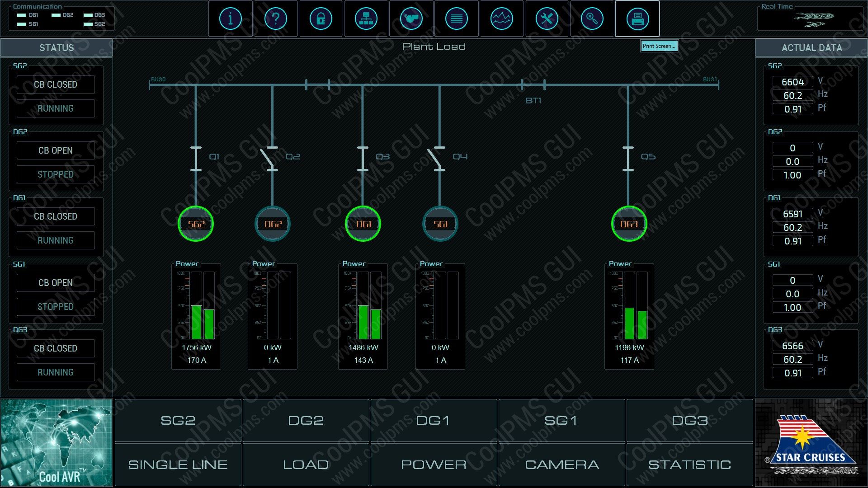Click the STATUS panel header
Image resolution: width=868 pixels, height=488 pixels.
[x=57, y=47]
